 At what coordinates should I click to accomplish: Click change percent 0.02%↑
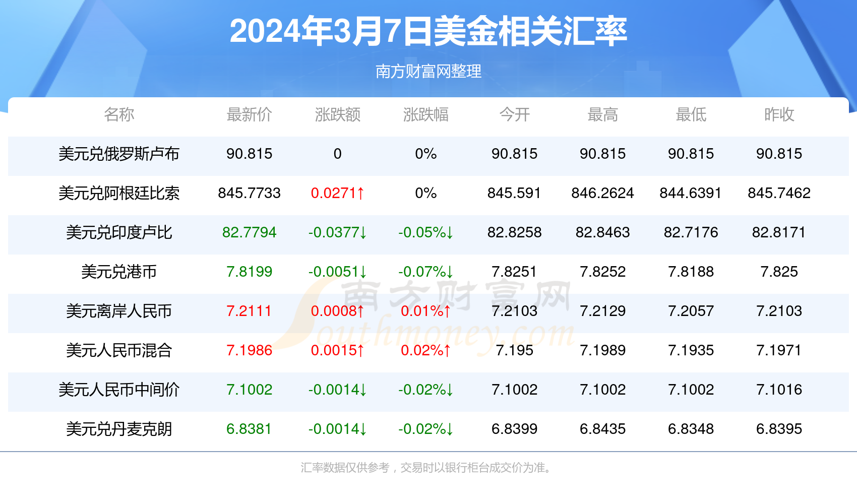click(x=425, y=350)
